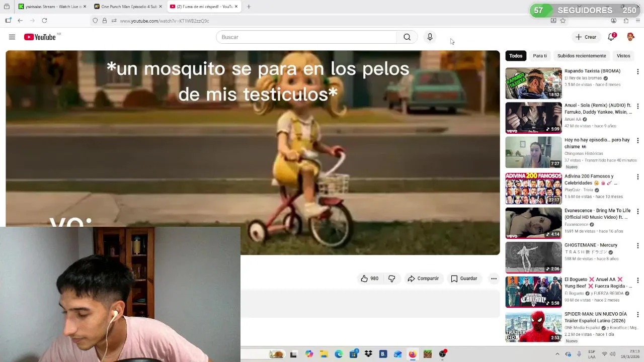The width and height of the screenshot is (644, 362).
Task: Open Firefox in the taskbar
Action: (413, 354)
